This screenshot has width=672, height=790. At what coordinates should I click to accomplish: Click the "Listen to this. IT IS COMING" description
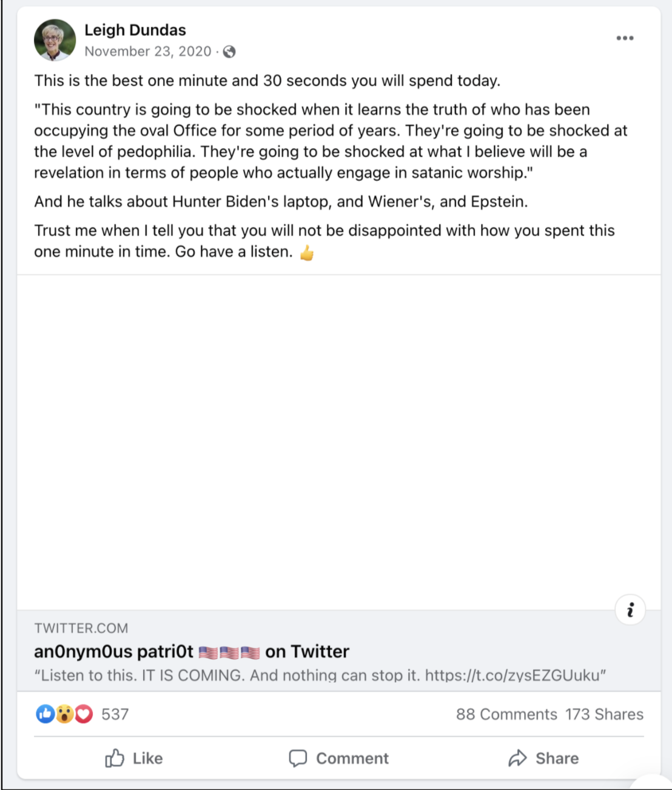click(320, 675)
